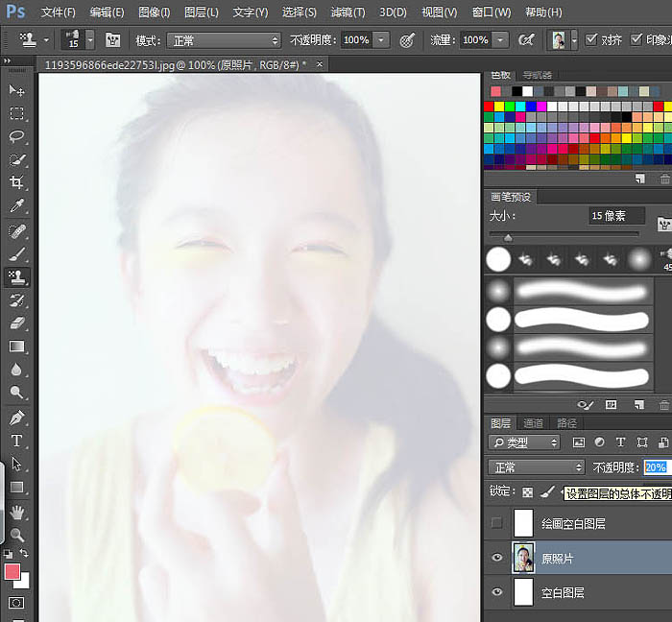Open the 滤镜(T) menu
The height and width of the screenshot is (622, 672).
pyautogui.click(x=347, y=12)
